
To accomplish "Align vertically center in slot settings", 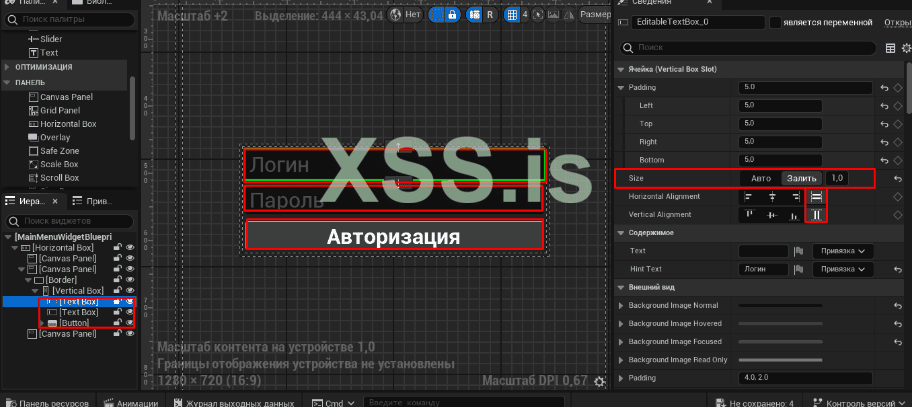I will click(772, 215).
